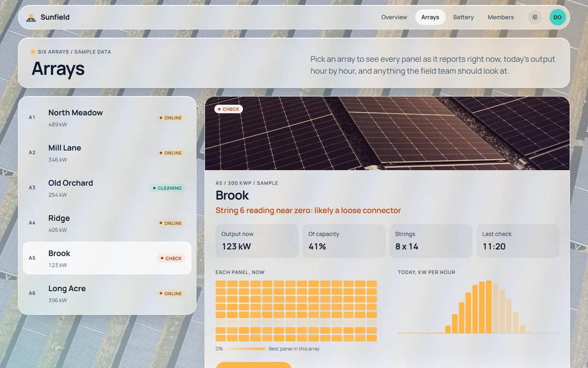The image size is (588, 368).
Task: Click the CHECK badge on panel photo
Action: coord(228,109)
